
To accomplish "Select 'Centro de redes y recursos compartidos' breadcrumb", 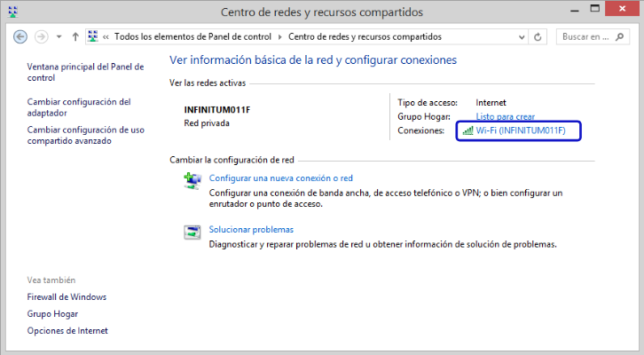I will (365, 36).
